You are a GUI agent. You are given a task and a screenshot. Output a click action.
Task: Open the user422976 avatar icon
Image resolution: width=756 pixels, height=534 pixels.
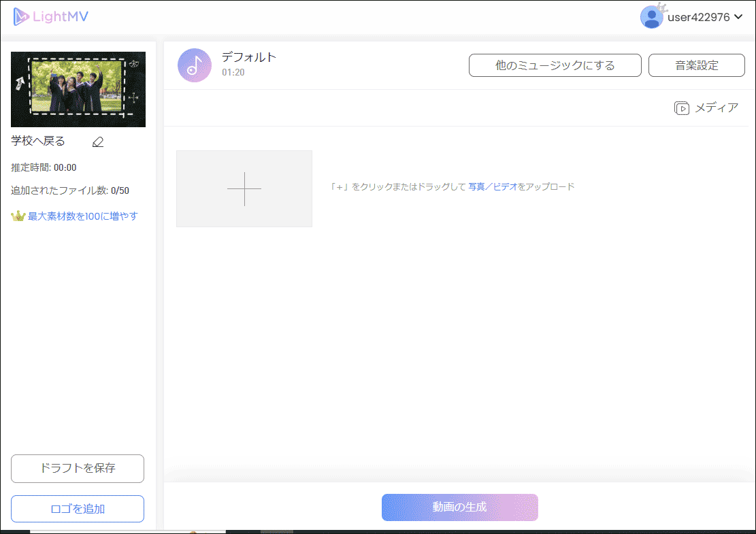coord(651,17)
